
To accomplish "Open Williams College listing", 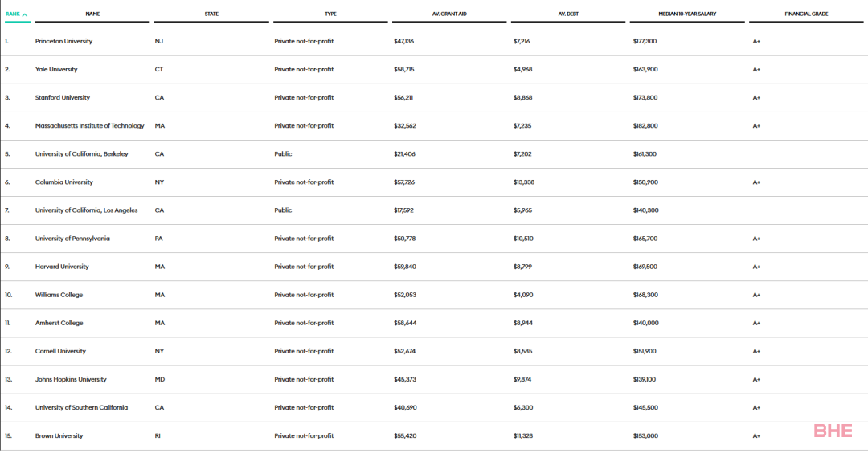I will coord(59,296).
